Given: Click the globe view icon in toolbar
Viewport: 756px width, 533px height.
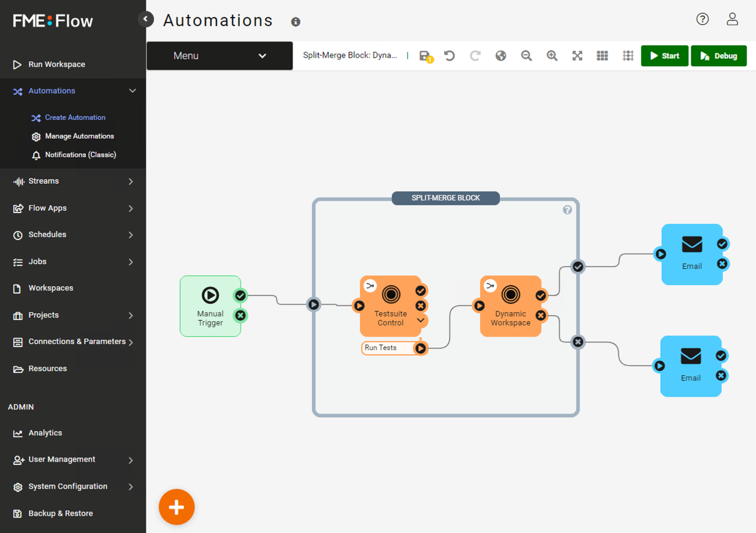Looking at the screenshot, I should 501,55.
